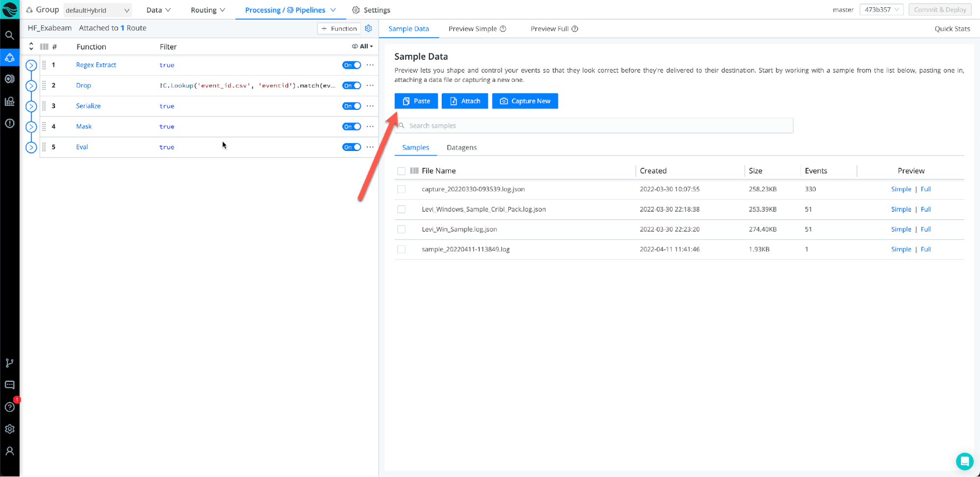Viewport: 980px width, 477px height.
Task: Expand the Drop function row
Action: pyautogui.click(x=31, y=86)
